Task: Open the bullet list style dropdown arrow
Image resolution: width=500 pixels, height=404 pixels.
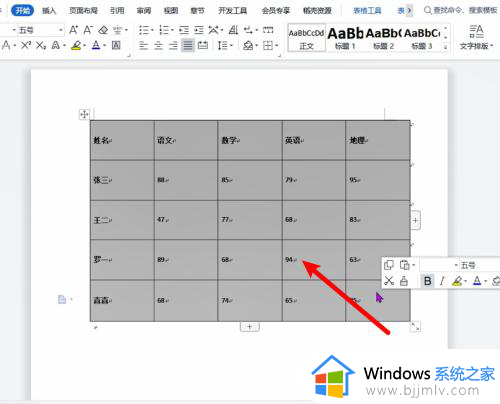Action: 152,31
